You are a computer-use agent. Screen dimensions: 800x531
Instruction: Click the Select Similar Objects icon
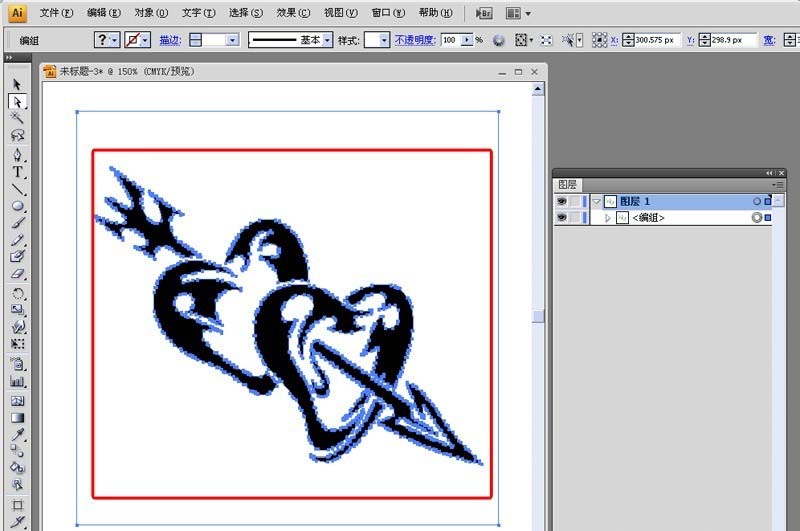pos(567,40)
